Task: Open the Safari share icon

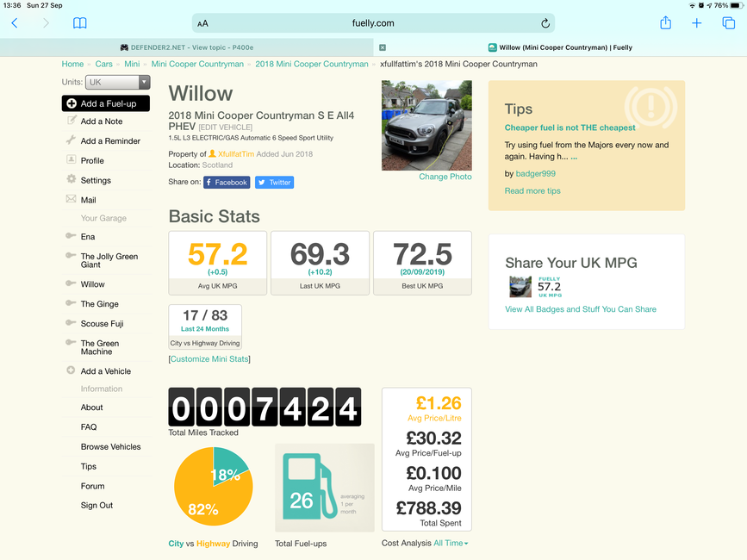Action: tap(665, 22)
